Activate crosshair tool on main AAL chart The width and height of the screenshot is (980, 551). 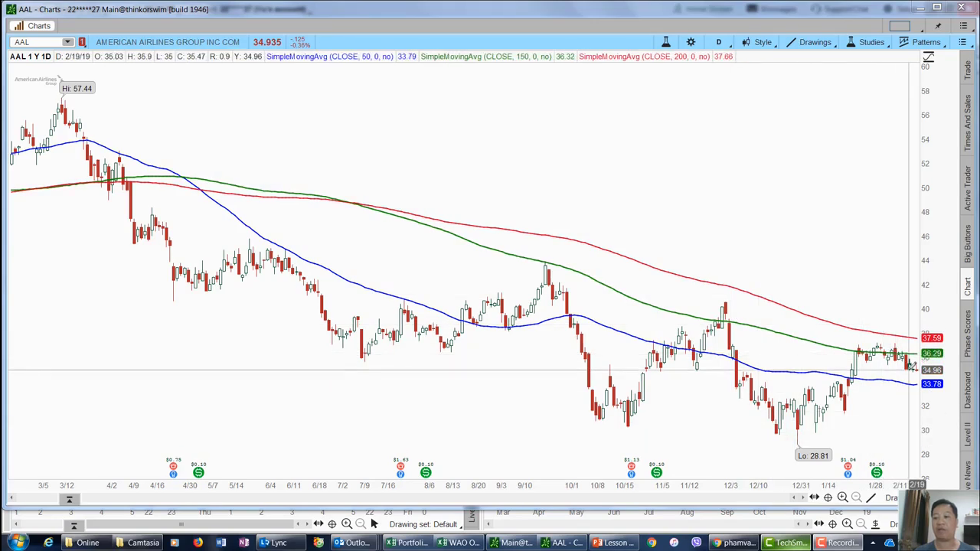(x=828, y=497)
